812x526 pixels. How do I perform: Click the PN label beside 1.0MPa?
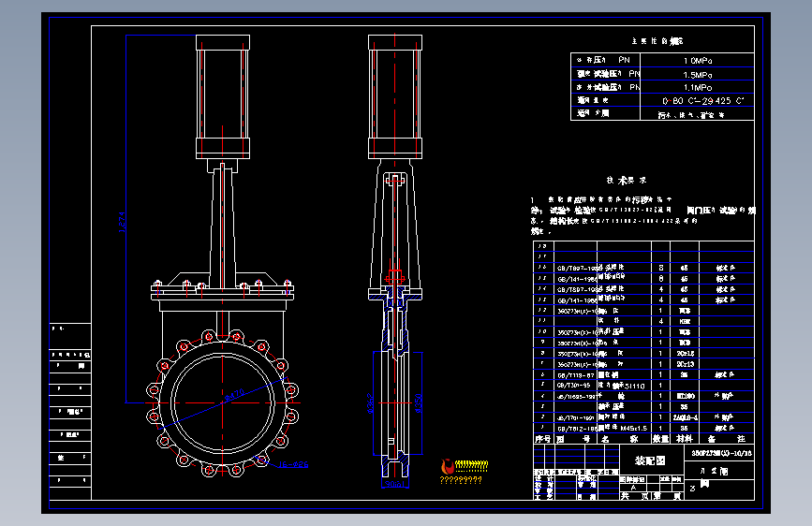pos(624,60)
